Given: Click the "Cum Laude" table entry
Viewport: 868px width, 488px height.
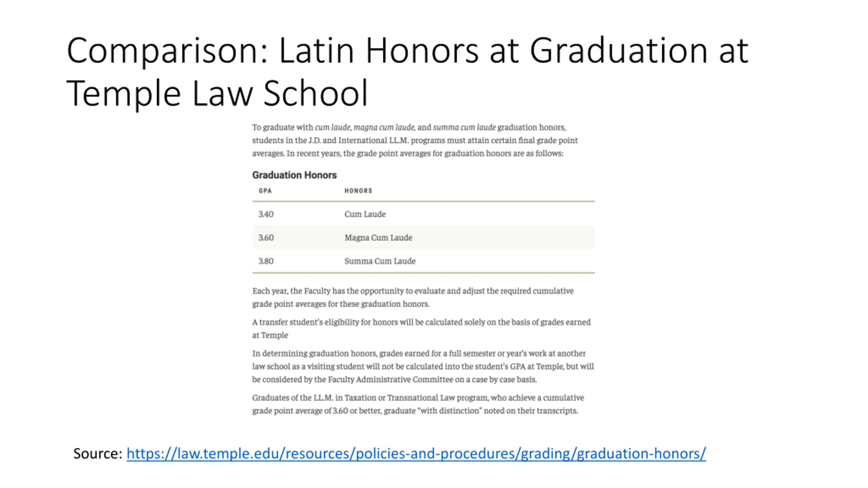Looking at the screenshot, I should 365,214.
